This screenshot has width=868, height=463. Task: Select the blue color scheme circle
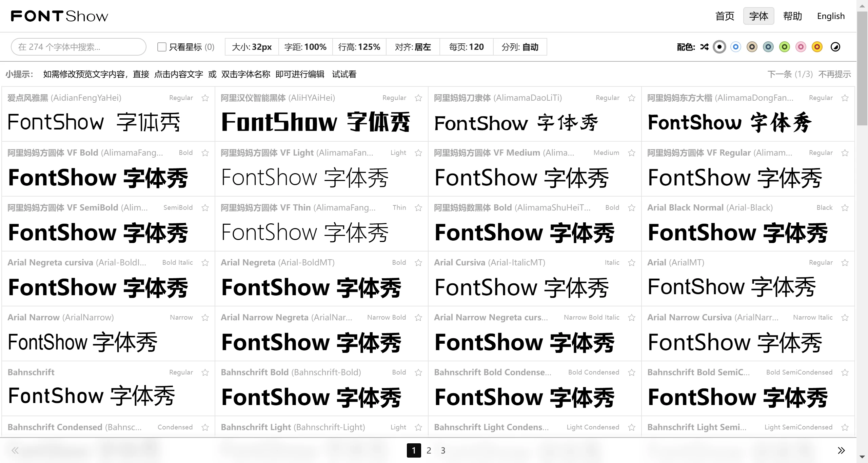pos(735,47)
